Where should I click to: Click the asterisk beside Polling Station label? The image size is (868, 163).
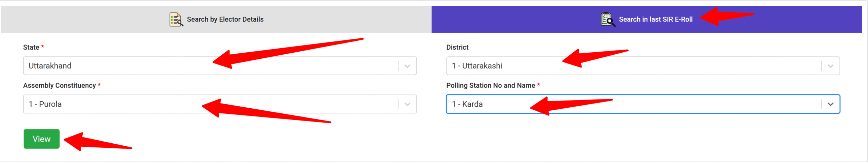[538, 85]
